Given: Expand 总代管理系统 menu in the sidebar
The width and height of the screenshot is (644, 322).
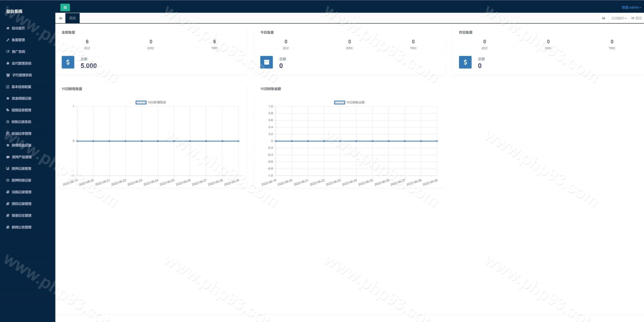Looking at the screenshot, I should [x=21, y=63].
